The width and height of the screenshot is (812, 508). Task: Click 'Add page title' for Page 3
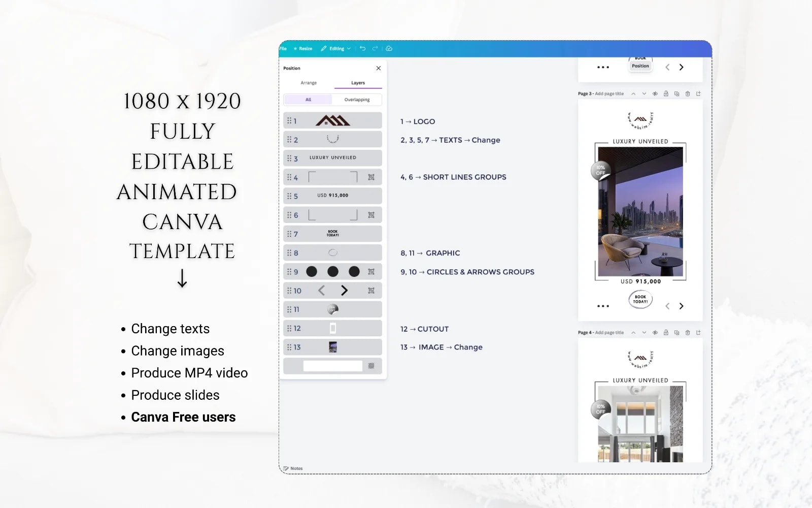[609, 93]
